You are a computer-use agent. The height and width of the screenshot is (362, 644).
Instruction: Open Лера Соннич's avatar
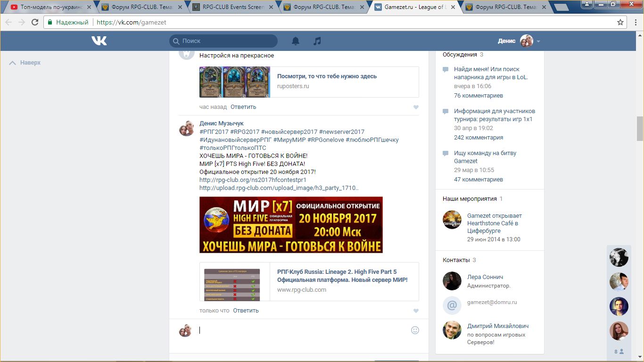pyautogui.click(x=452, y=281)
